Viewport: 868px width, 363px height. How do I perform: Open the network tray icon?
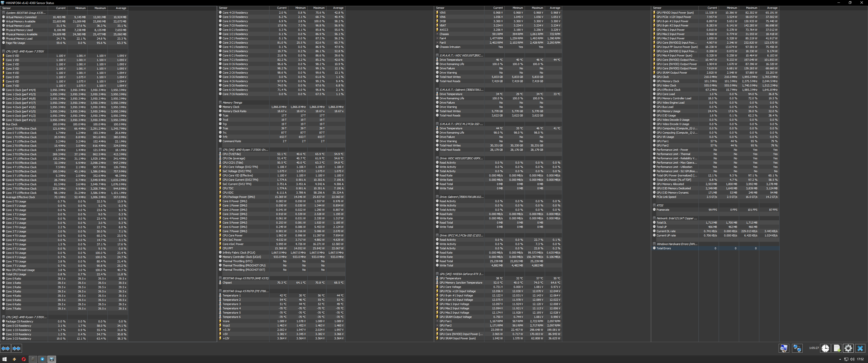click(x=846, y=359)
